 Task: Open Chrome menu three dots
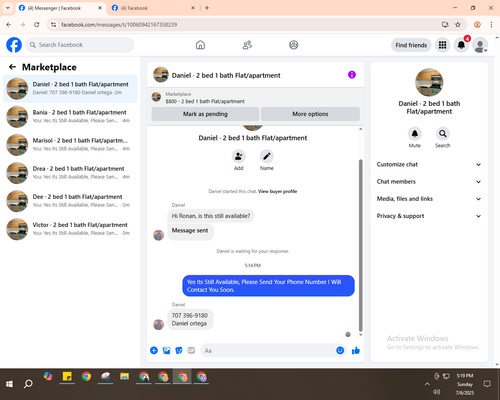(491, 25)
